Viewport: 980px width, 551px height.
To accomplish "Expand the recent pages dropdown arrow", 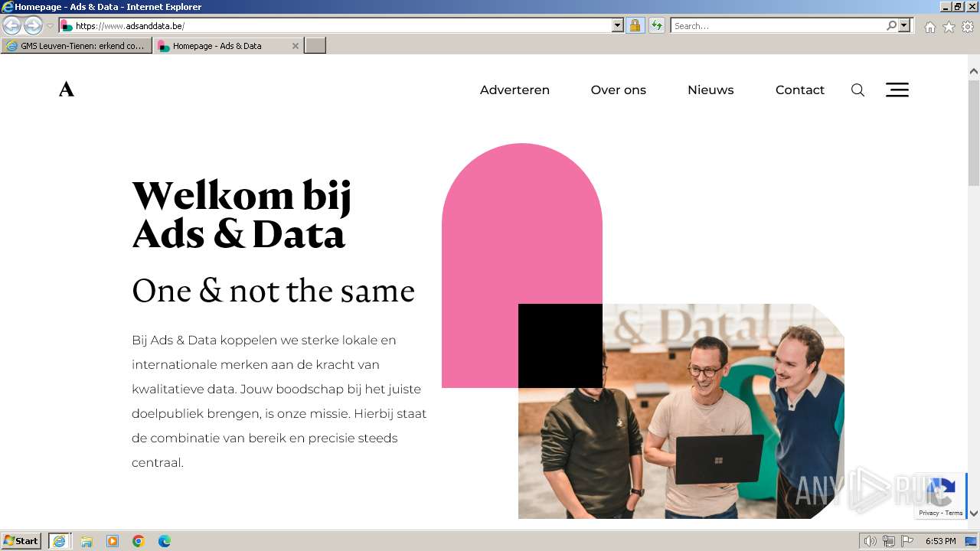I will click(50, 26).
